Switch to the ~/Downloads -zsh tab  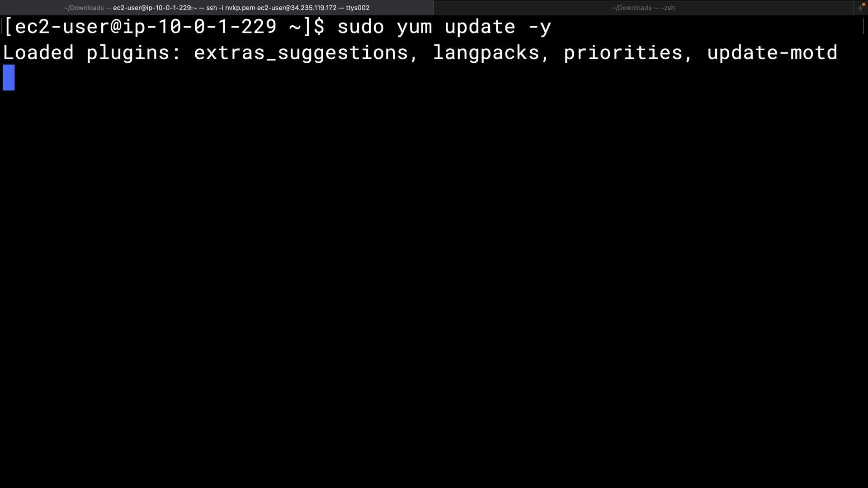(x=643, y=8)
